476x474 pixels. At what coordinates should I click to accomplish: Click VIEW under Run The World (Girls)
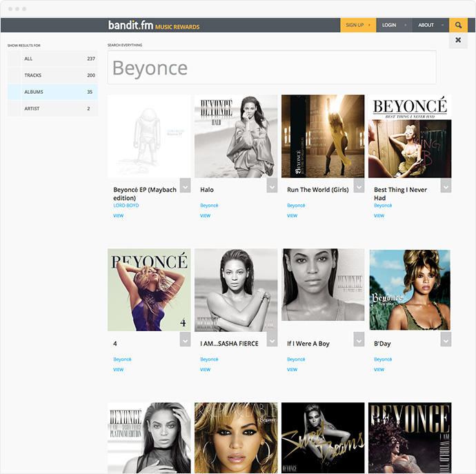(292, 215)
